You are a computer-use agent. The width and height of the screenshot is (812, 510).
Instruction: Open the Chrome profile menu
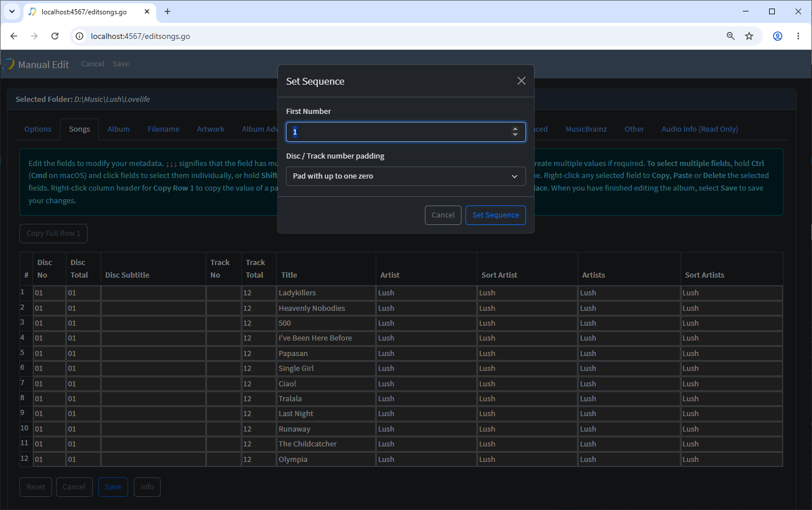pyautogui.click(x=778, y=36)
